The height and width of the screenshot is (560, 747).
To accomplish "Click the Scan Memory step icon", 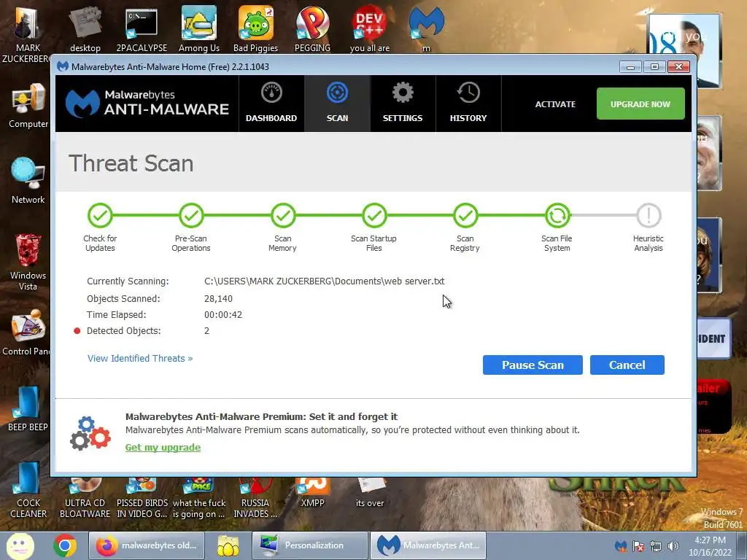I will pyautogui.click(x=283, y=216).
